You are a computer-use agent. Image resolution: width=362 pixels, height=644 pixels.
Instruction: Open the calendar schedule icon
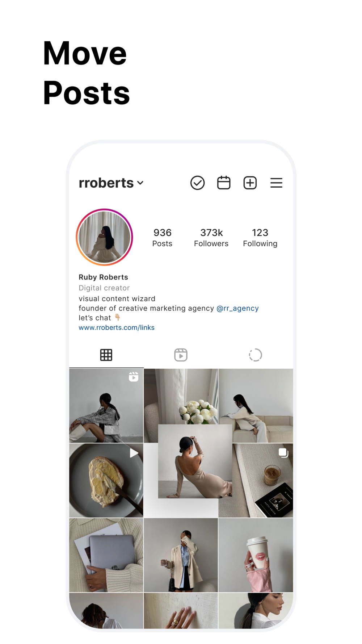pyautogui.click(x=224, y=183)
